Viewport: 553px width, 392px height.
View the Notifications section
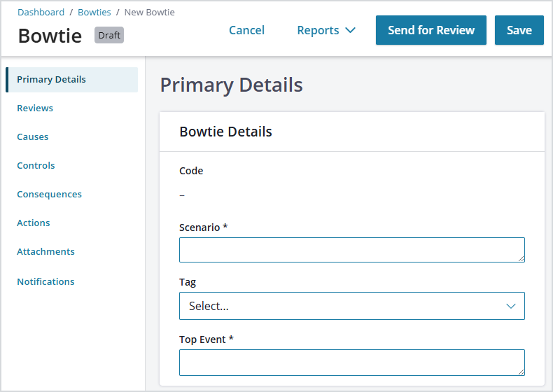(x=45, y=281)
